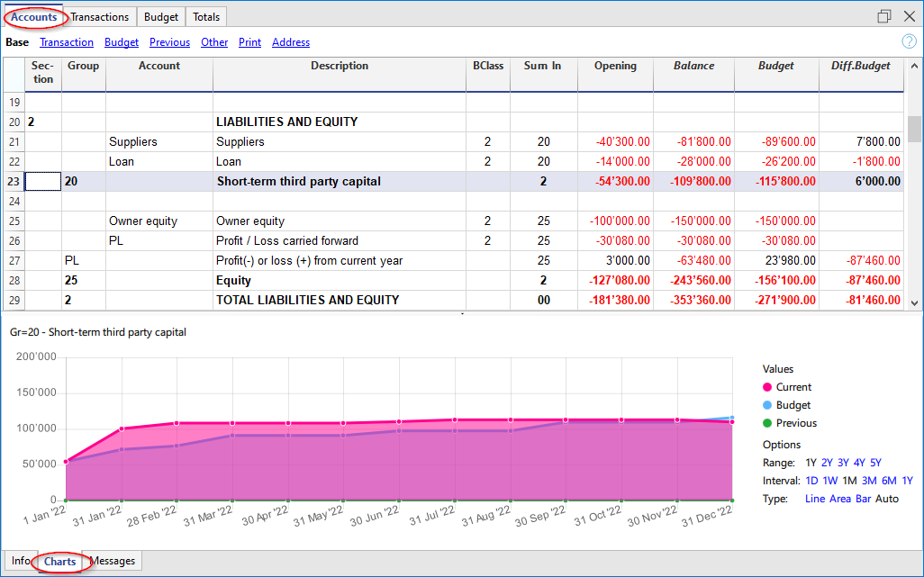Toggle the Budget series legend marker
924x577 pixels.
click(x=767, y=405)
